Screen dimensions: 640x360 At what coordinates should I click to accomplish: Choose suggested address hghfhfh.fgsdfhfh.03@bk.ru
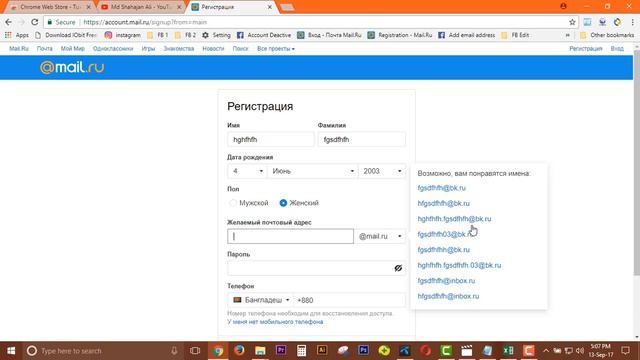coord(459,265)
